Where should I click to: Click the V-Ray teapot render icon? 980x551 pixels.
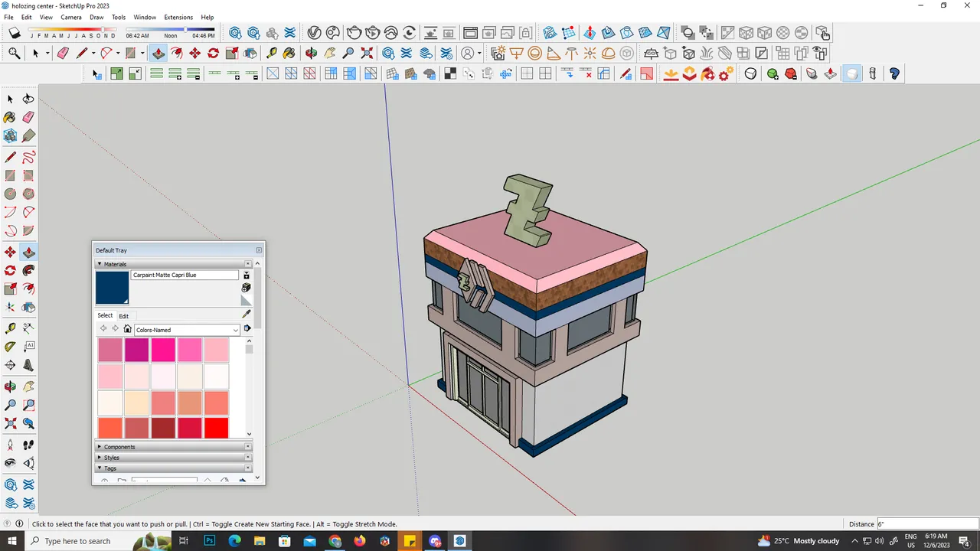click(354, 33)
